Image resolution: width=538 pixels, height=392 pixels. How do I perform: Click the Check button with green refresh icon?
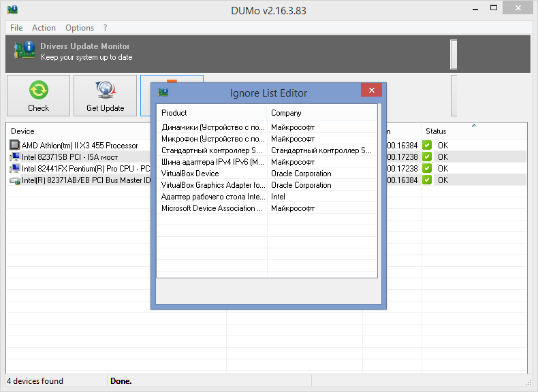click(x=38, y=96)
